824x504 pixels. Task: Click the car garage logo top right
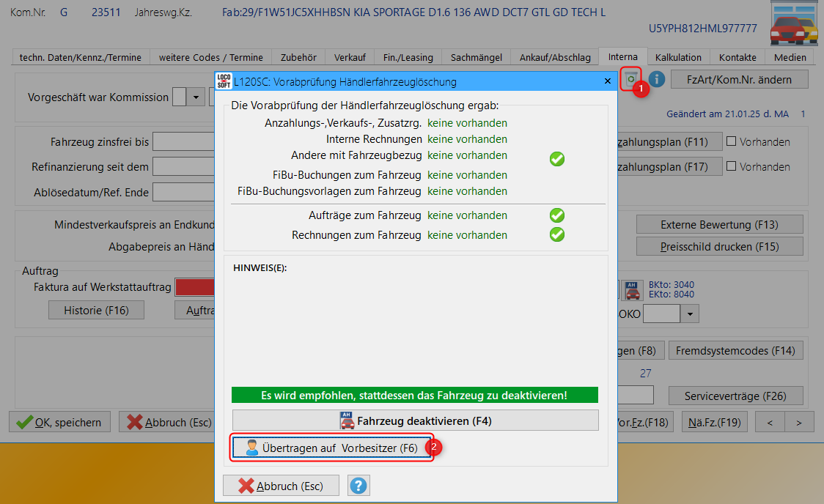pos(793,25)
